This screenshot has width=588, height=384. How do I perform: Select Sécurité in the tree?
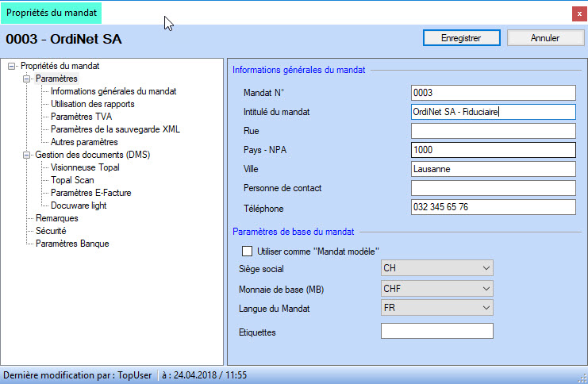[51, 231]
